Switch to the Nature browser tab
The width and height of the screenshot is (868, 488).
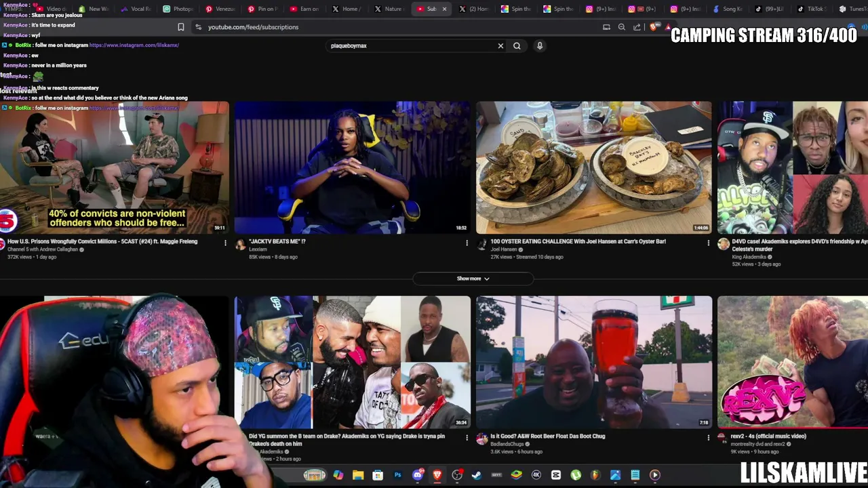[x=389, y=9]
